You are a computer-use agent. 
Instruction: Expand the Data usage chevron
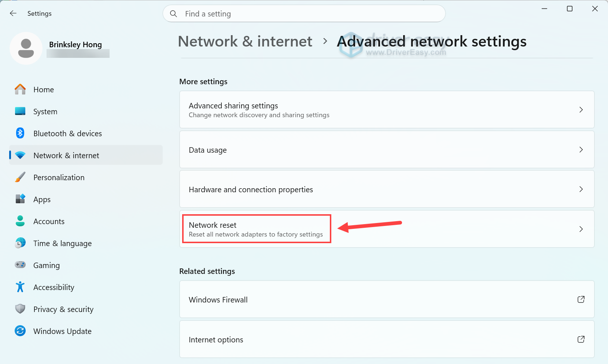tap(581, 150)
